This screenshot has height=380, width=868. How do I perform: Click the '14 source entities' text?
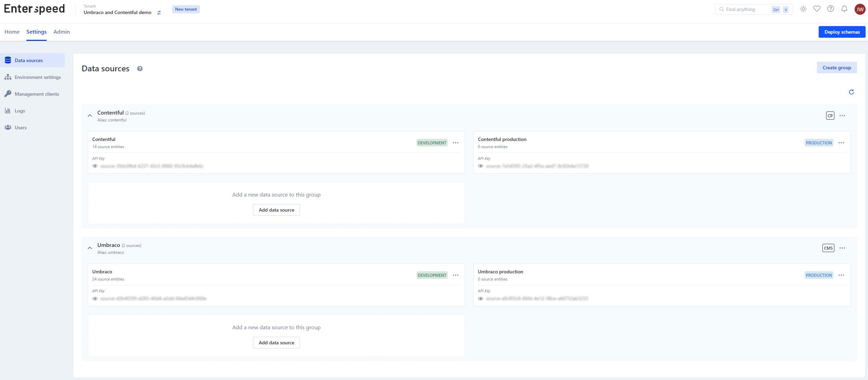pyautogui.click(x=108, y=147)
